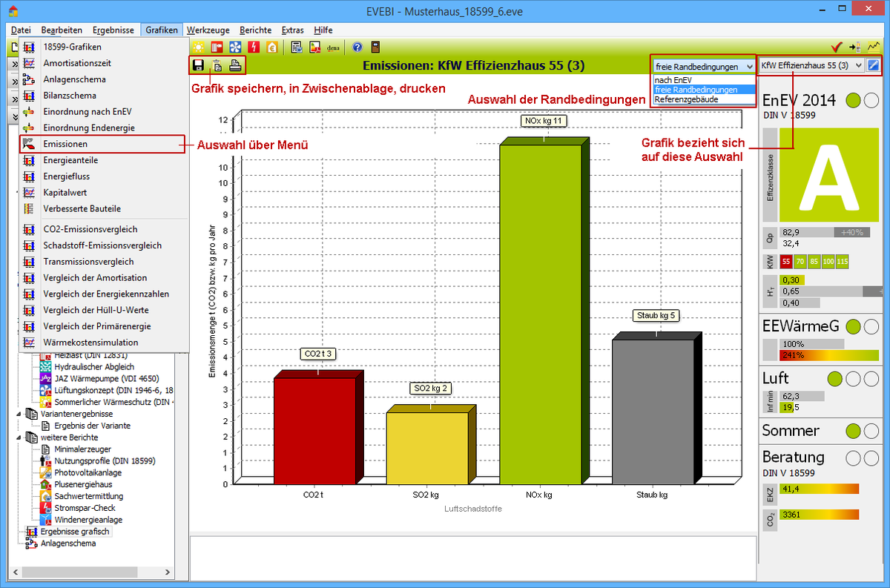Select Ergebnis der Variante tree item
The width and height of the screenshot is (890, 588).
coord(92,425)
